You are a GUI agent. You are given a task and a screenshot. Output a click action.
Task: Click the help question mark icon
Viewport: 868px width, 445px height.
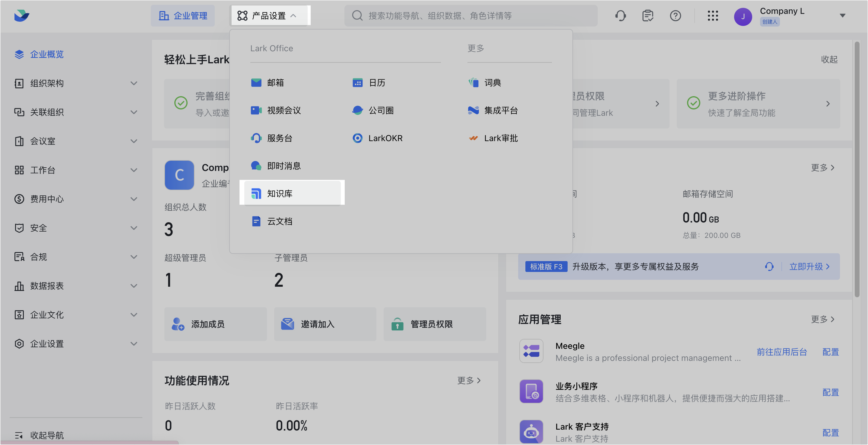(x=675, y=15)
